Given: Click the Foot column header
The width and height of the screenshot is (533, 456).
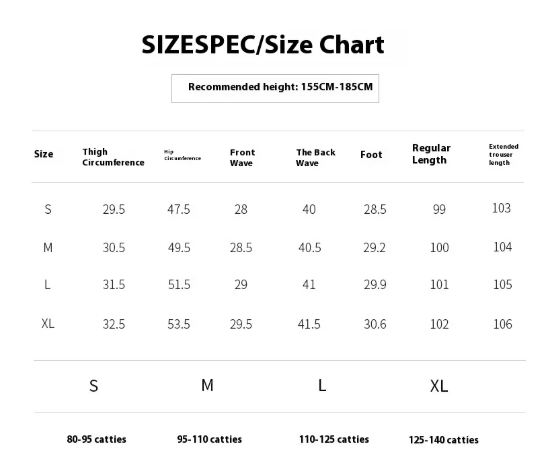Looking at the screenshot, I should pyautogui.click(x=371, y=155).
